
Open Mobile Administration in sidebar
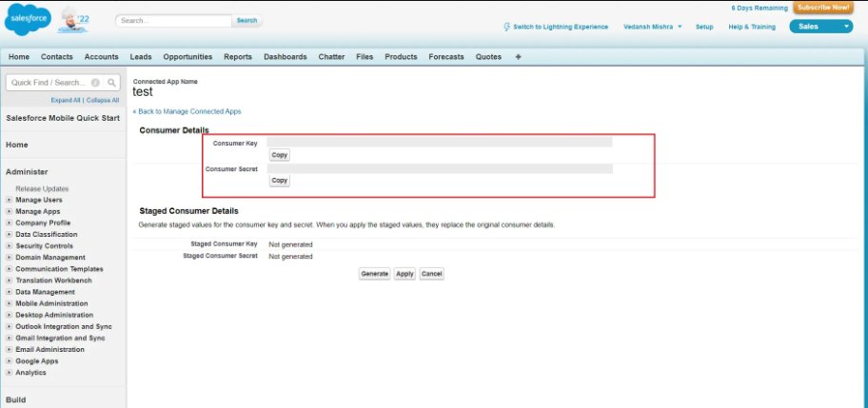click(x=51, y=303)
